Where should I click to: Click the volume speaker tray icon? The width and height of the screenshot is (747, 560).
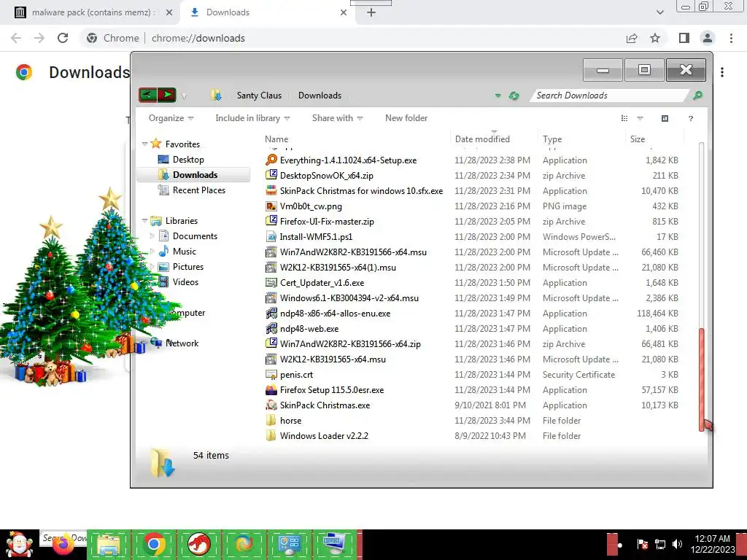point(677,544)
